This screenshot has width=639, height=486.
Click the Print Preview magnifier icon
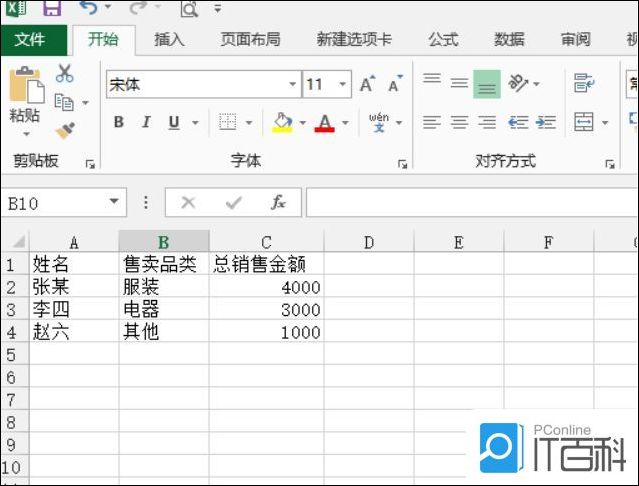(189, 8)
